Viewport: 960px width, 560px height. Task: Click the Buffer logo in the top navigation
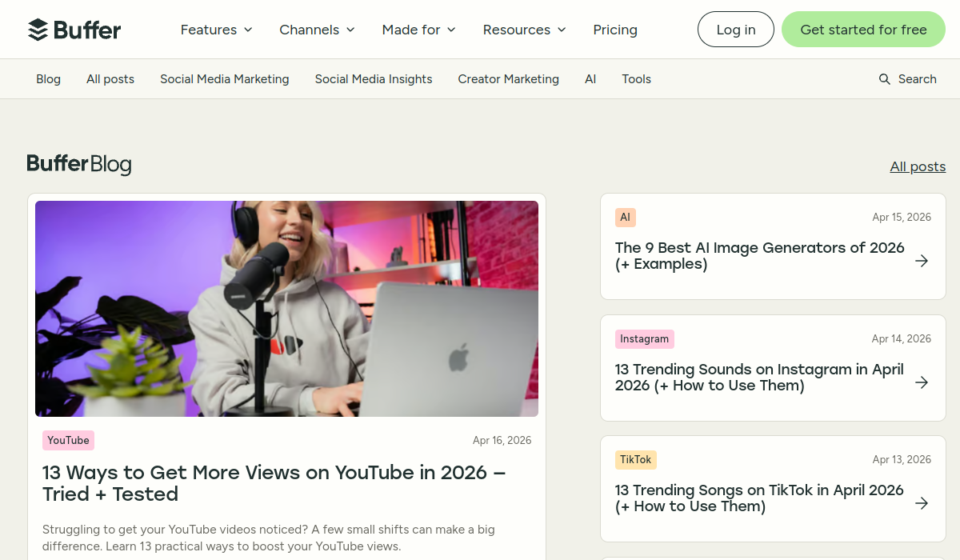pyautogui.click(x=74, y=29)
